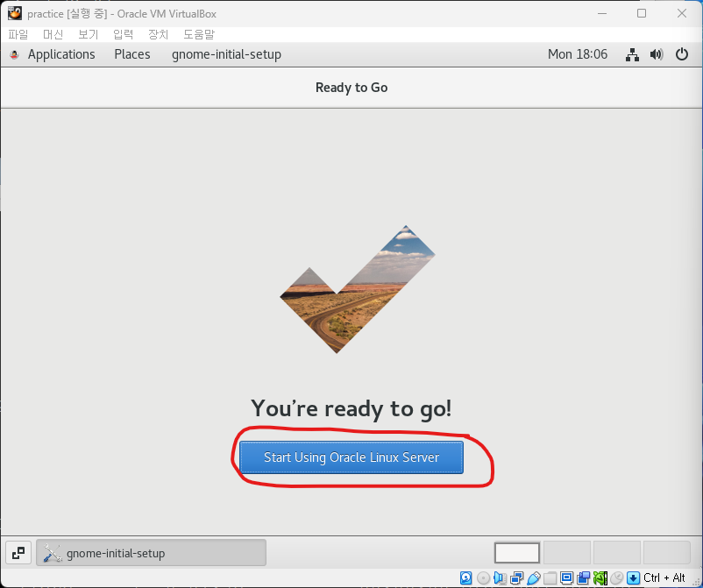Screen dimensions: 703x588
Task: Click the optical disc status icon
Action: 483,577
